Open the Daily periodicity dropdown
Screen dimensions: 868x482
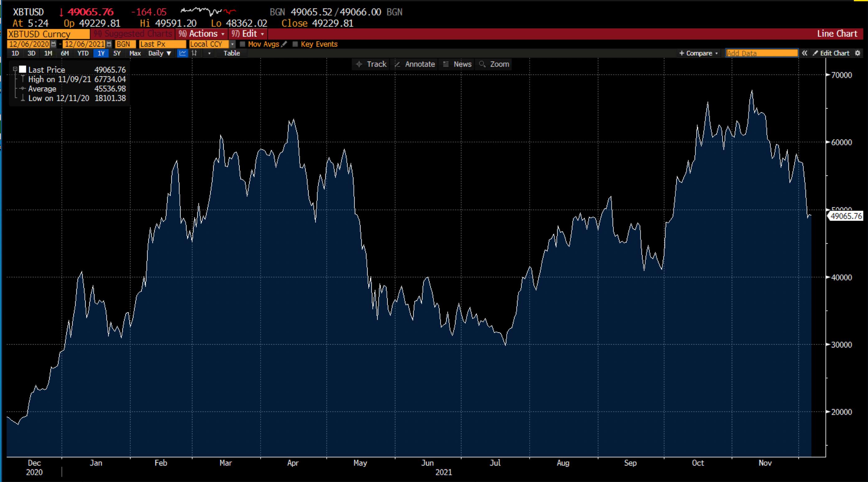click(160, 53)
